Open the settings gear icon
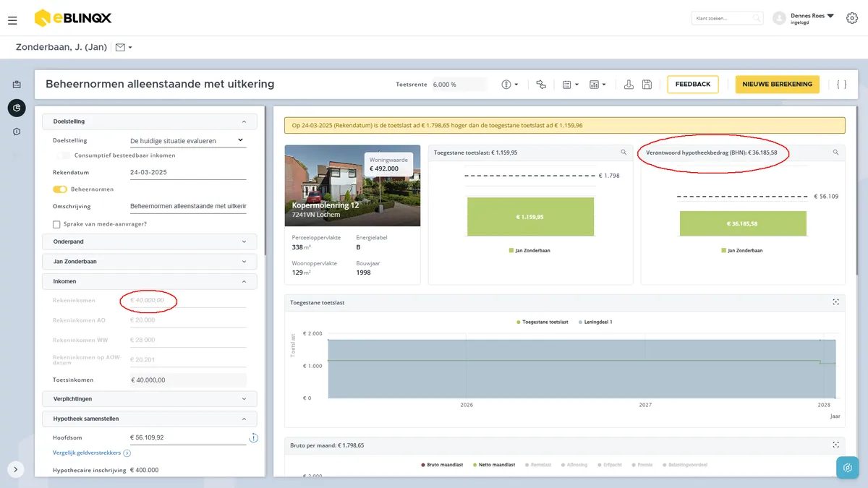 [x=851, y=18]
